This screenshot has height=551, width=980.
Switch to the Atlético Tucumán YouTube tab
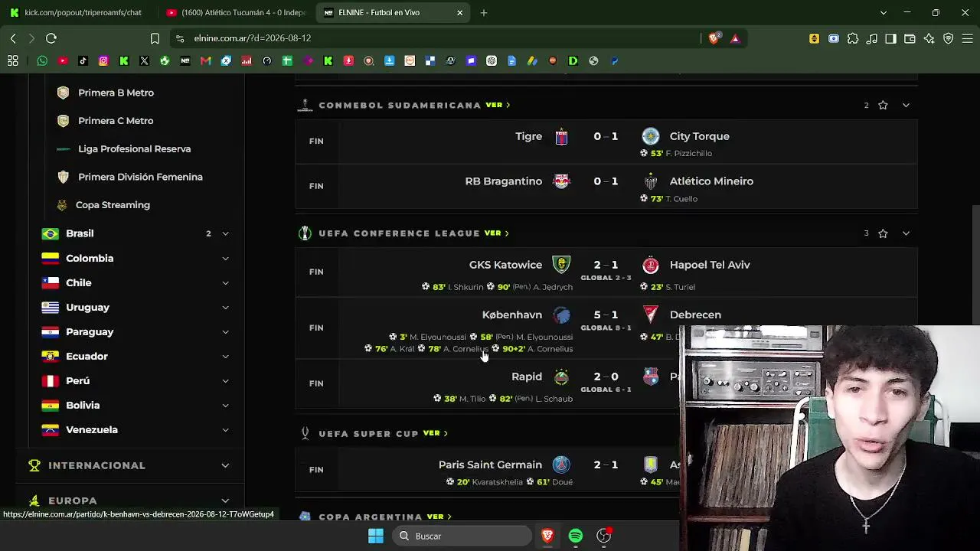(x=236, y=13)
